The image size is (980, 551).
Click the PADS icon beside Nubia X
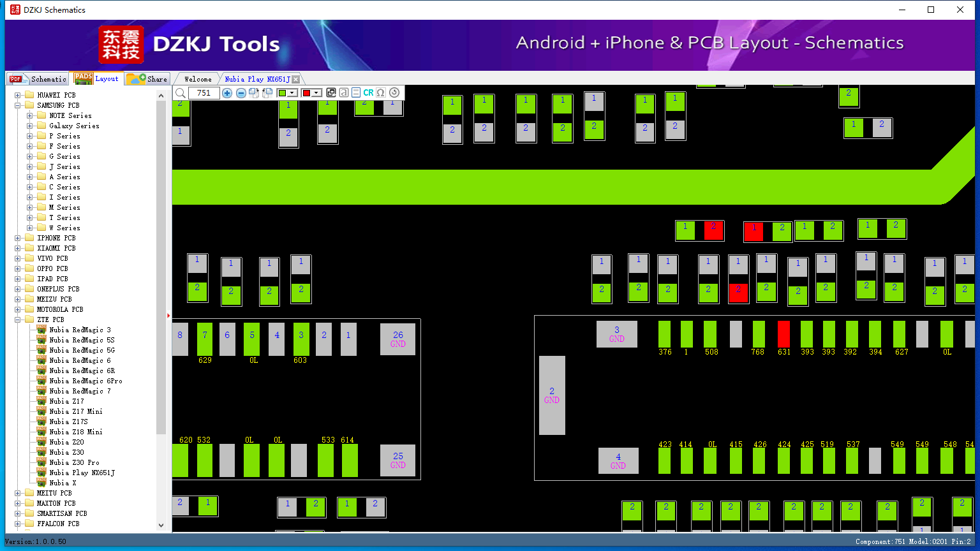click(x=41, y=483)
